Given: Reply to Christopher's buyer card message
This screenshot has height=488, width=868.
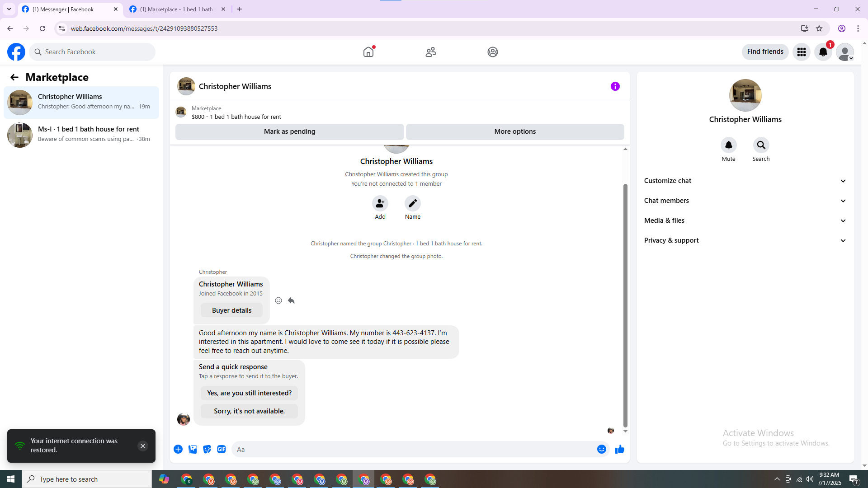Looking at the screenshot, I should (291, 300).
